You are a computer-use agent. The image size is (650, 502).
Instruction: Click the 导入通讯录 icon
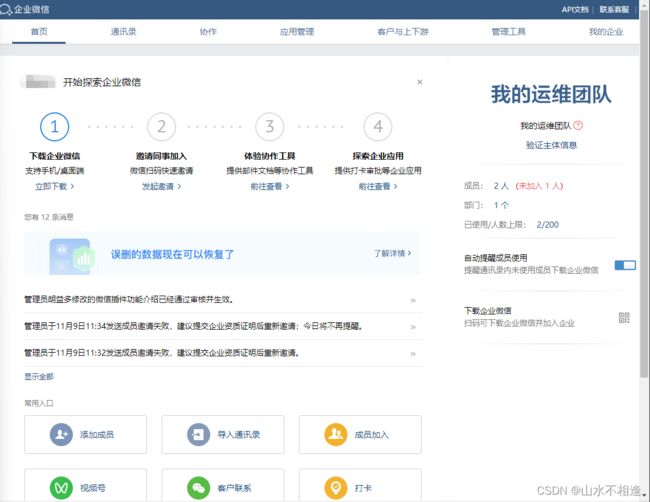(199, 434)
